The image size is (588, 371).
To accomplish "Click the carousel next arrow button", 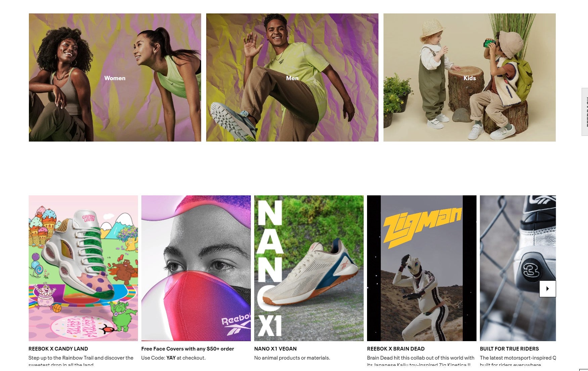I will [547, 288].
